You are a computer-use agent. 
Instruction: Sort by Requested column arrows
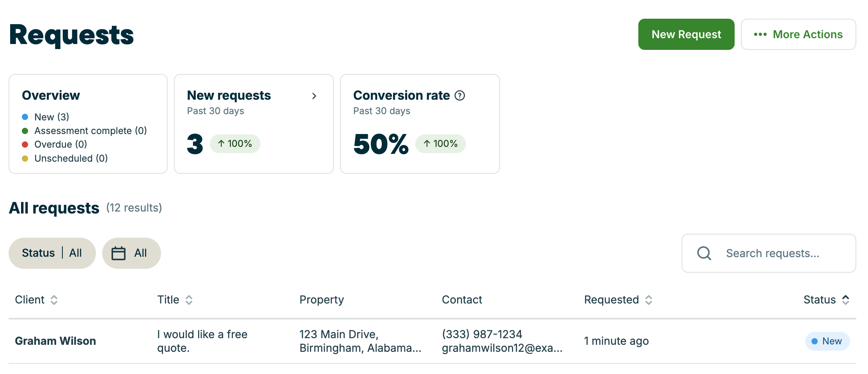[x=648, y=300]
